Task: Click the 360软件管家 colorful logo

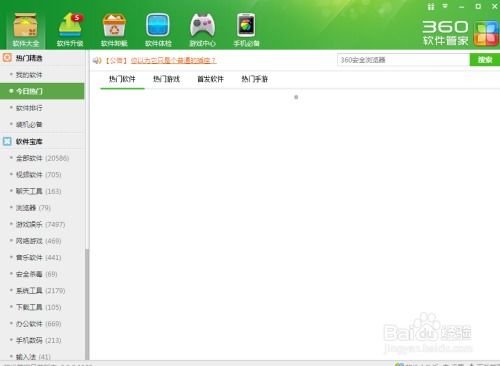Action: [486, 33]
